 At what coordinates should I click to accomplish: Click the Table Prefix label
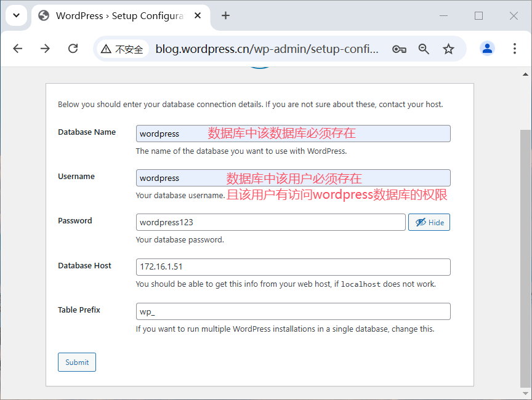click(x=79, y=310)
